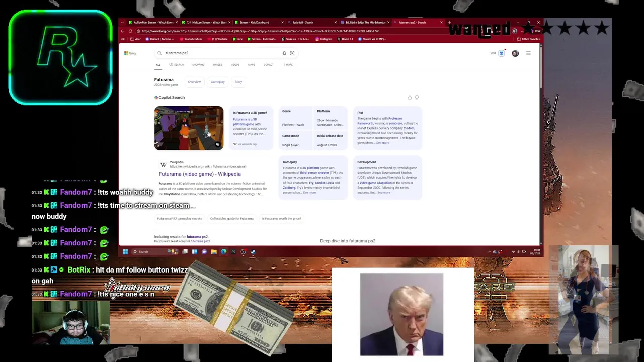
Task: Click the thumbs up feedback icon
Action: click(410, 98)
